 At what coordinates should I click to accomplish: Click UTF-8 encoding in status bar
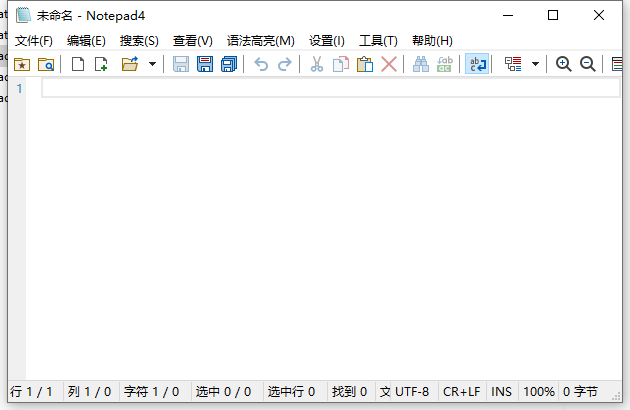tap(412, 392)
